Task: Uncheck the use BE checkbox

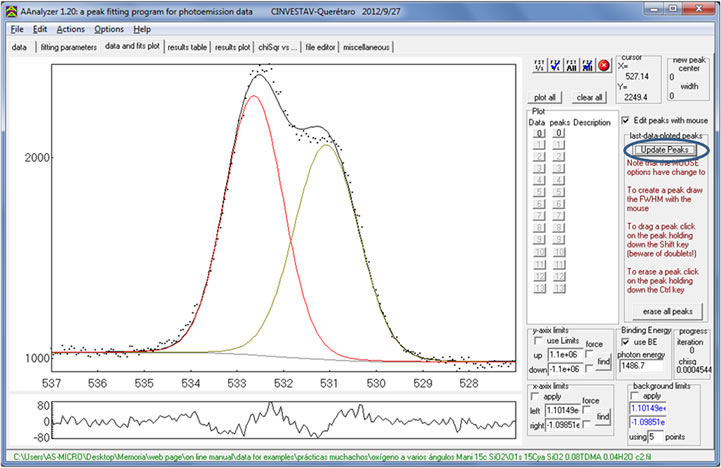Action: point(627,343)
